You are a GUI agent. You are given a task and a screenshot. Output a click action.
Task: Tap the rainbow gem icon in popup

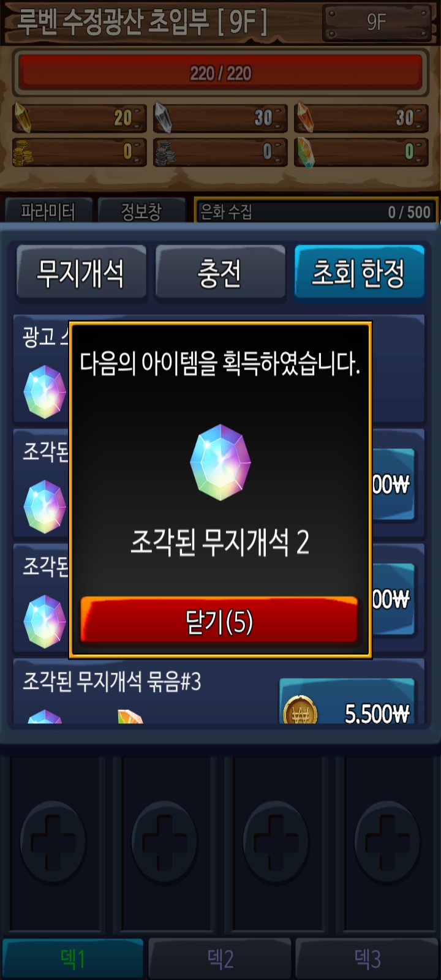pos(221,462)
